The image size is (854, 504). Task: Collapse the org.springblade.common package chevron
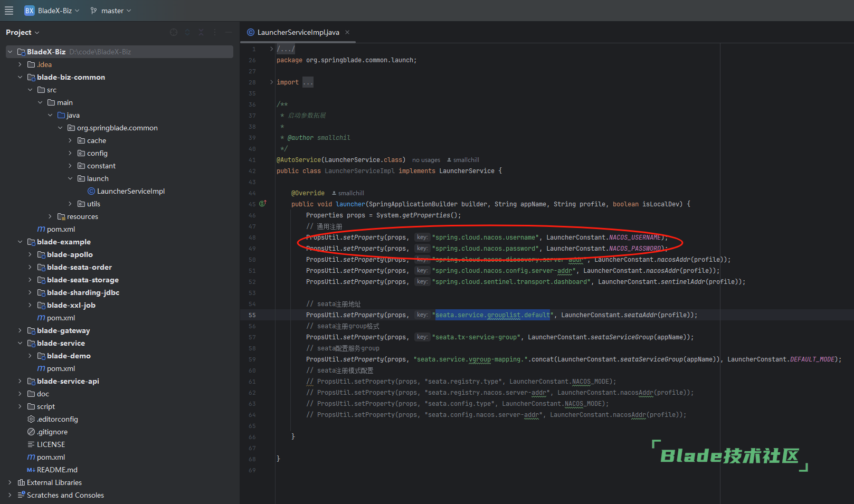click(60, 128)
